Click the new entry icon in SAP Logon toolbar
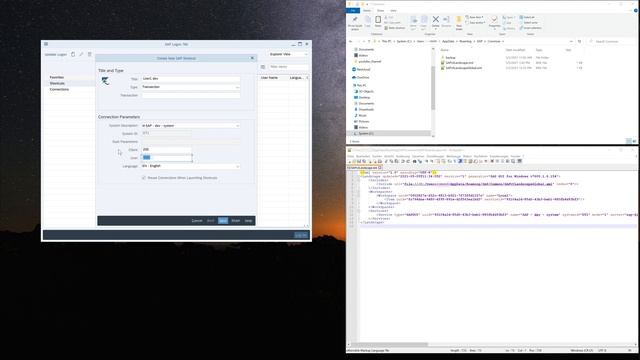 coord(73,54)
